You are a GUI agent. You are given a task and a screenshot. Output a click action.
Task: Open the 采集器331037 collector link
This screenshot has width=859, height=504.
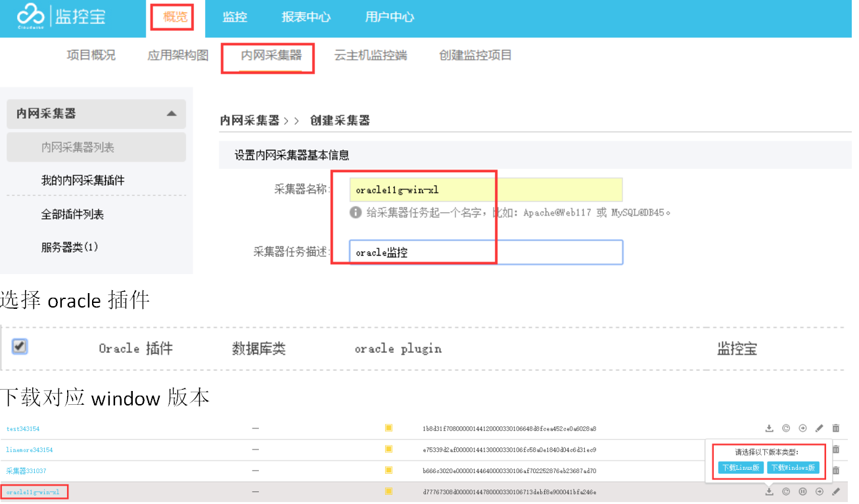26,470
